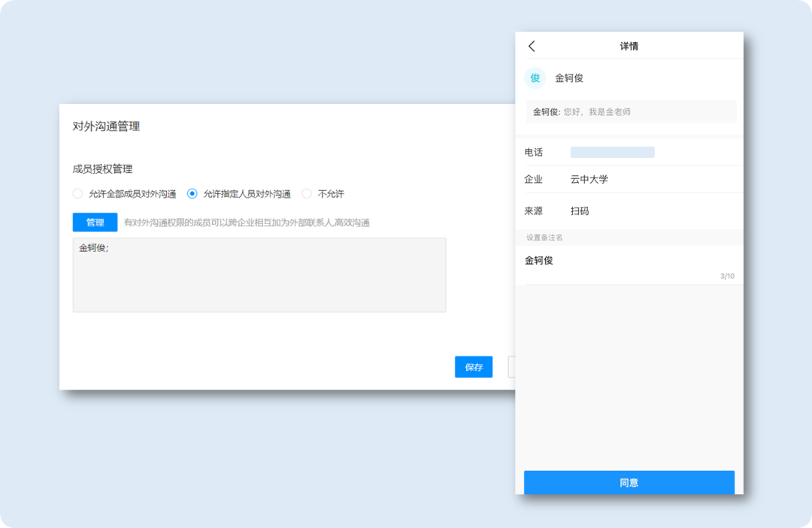Image resolution: width=812 pixels, height=528 pixels.
Task: Tap the 同意 button to accept
Action: point(629,483)
